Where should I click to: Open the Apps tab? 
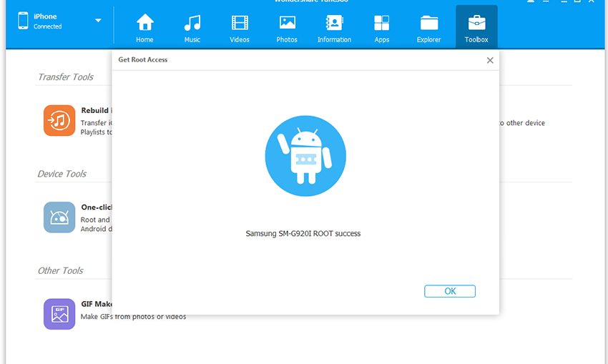tap(381, 28)
